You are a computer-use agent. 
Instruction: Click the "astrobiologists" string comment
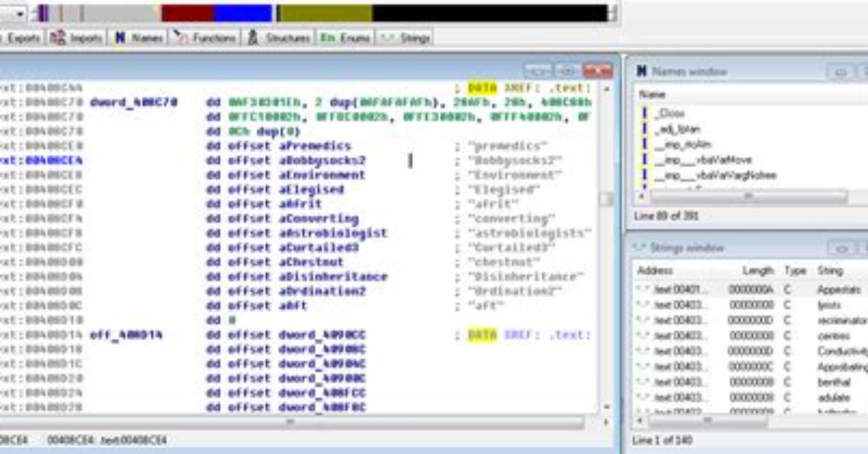529,232
